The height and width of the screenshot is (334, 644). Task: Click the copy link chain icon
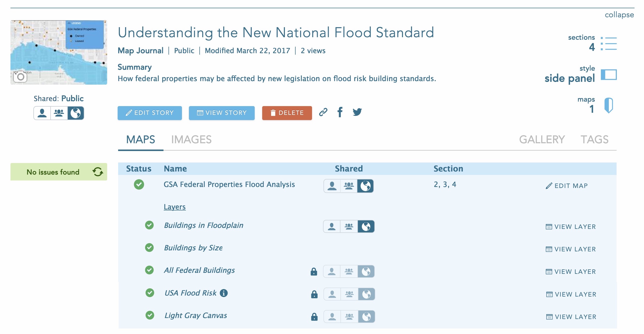(x=323, y=112)
